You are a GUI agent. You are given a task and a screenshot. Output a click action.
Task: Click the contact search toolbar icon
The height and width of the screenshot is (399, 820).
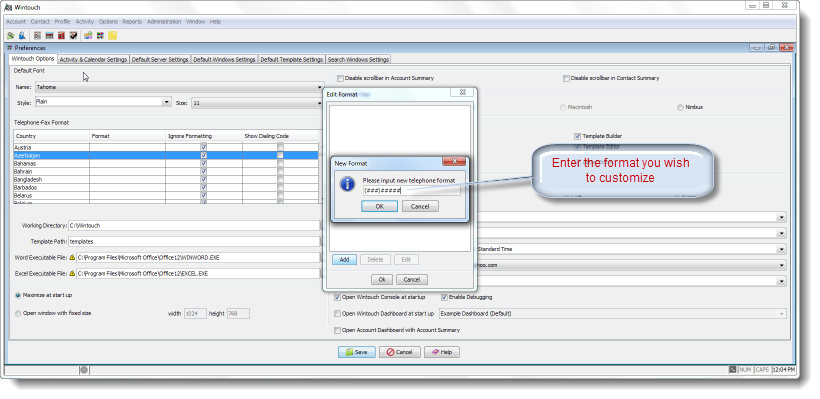22,36
